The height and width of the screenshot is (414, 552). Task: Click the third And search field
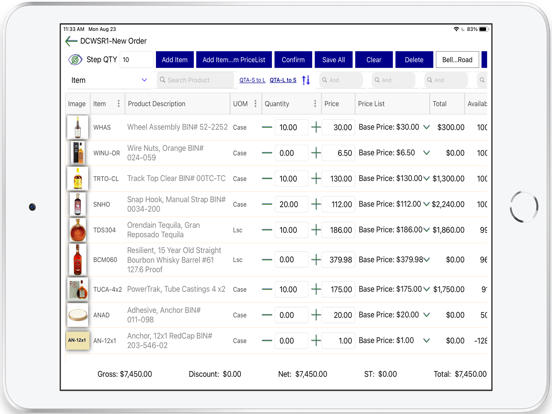[x=446, y=80]
